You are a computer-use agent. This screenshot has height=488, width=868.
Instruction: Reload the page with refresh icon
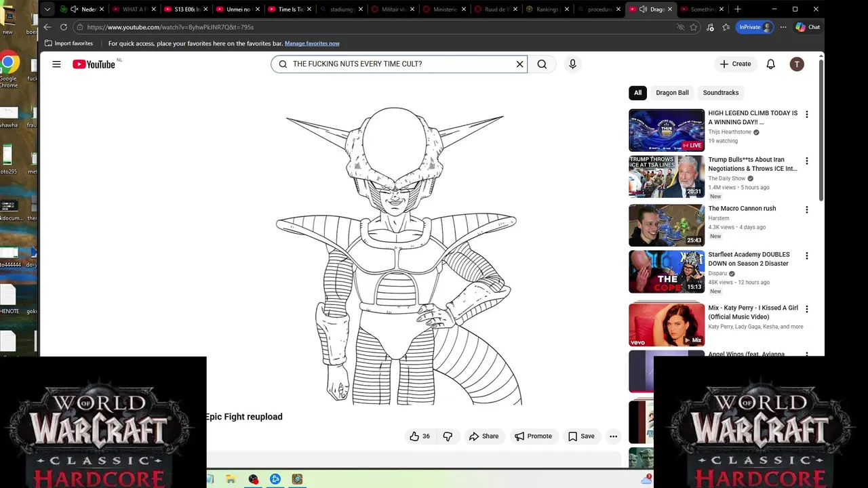coord(64,27)
